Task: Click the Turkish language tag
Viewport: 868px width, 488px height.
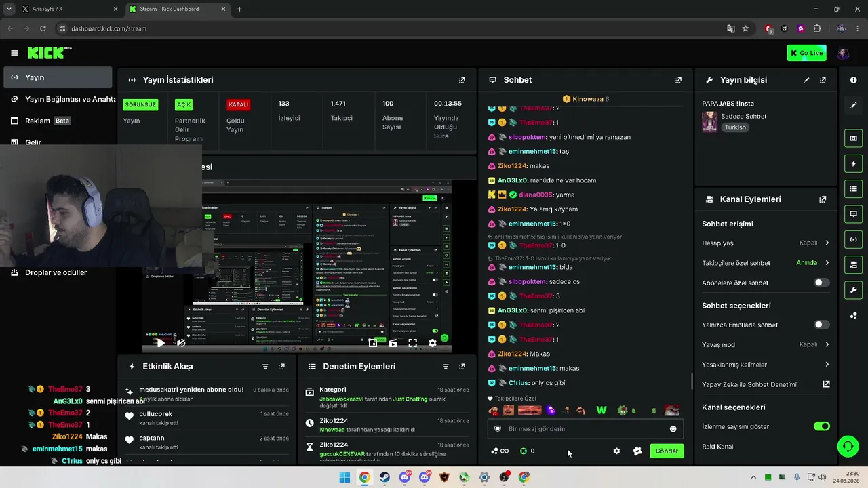Action: point(735,127)
